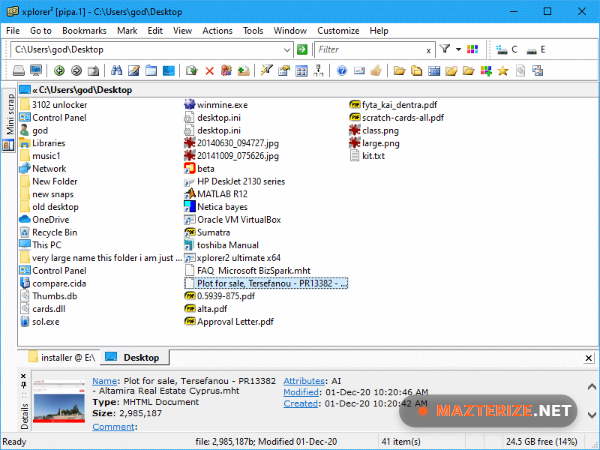Click the blue desktop toolbar icon
600x450 pixels.
pyautogui.click(x=168, y=71)
